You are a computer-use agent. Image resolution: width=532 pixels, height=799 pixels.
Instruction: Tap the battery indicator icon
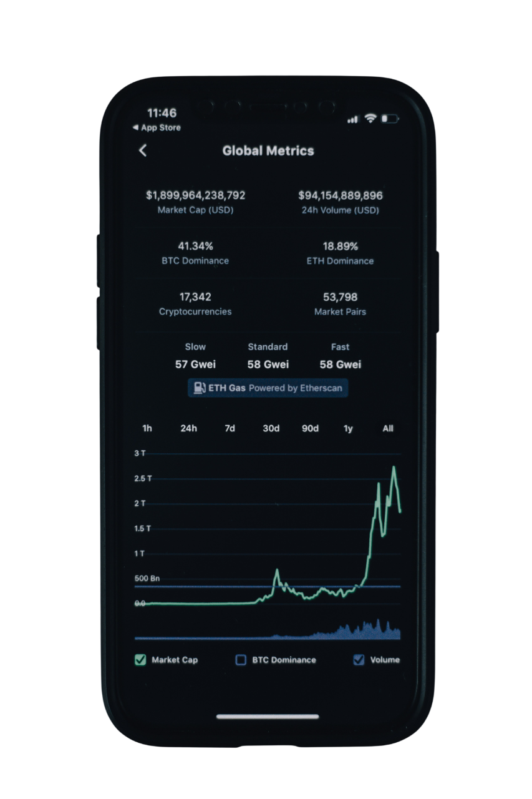[x=390, y=118]
